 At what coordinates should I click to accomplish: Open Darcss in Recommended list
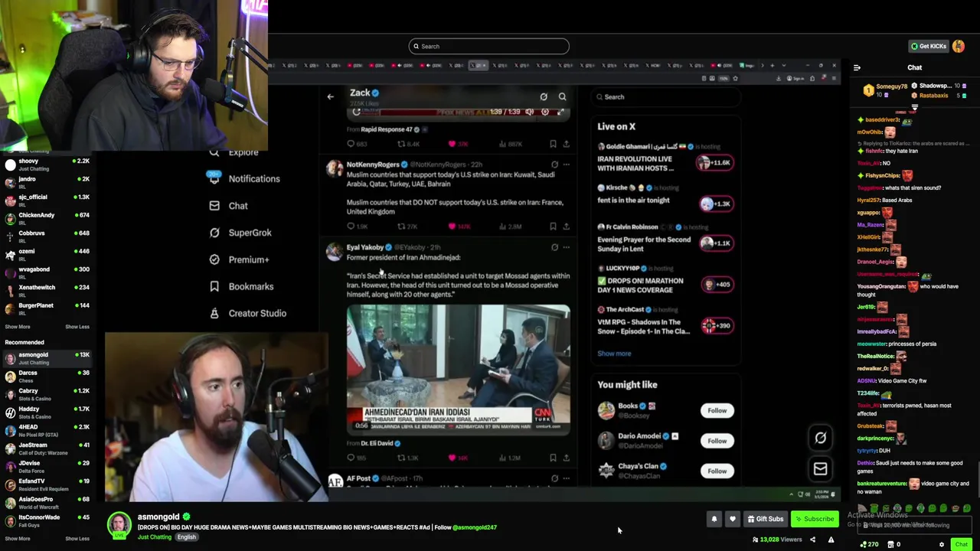pos(46,376)
